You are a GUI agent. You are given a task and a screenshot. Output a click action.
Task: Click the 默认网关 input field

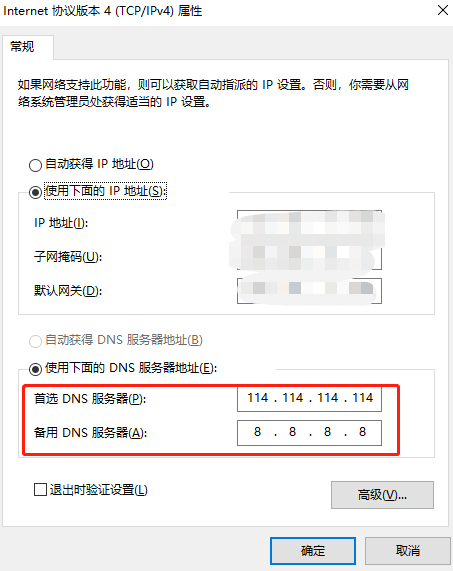[x=309, y=291]
